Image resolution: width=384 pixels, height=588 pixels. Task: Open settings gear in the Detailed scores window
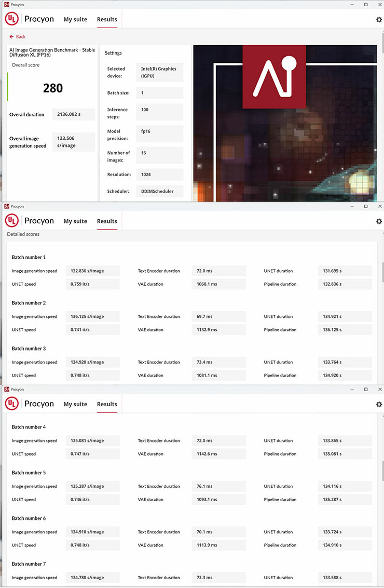coord(379,221)
